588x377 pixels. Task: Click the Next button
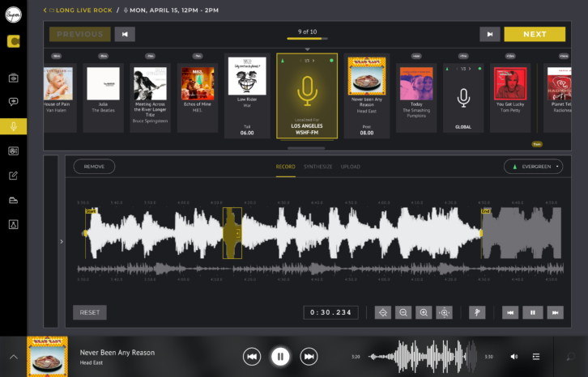click(x=535, y=34)
